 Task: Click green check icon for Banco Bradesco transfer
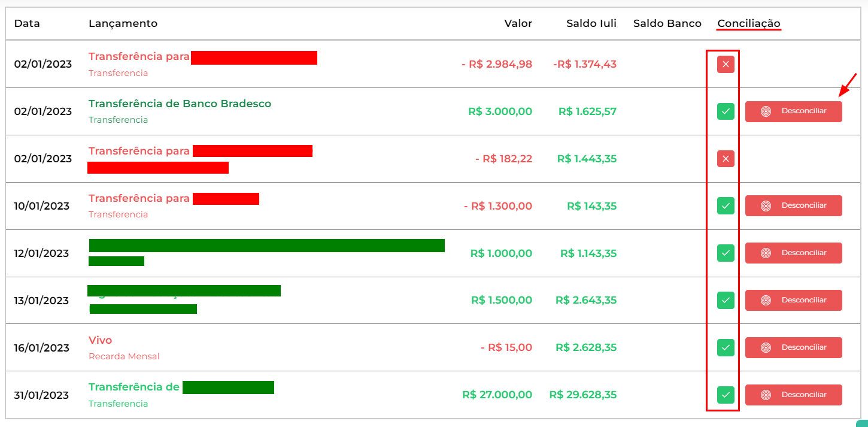726,111
